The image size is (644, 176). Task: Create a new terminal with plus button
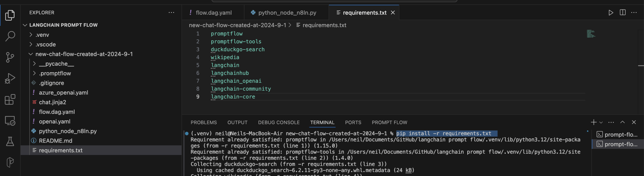point(593,122)
